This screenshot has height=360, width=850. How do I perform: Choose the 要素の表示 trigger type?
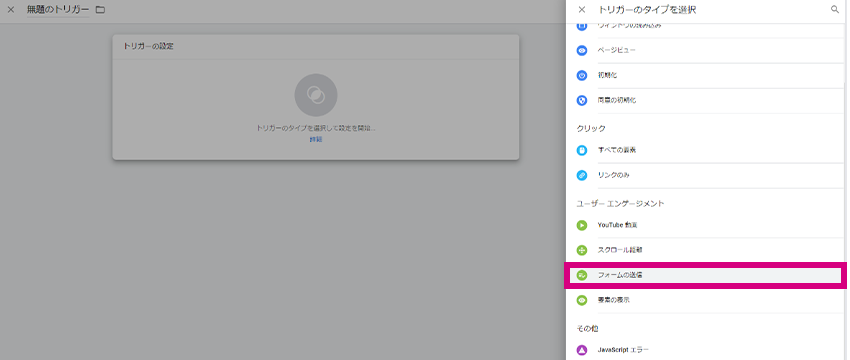tap(706, 300)
